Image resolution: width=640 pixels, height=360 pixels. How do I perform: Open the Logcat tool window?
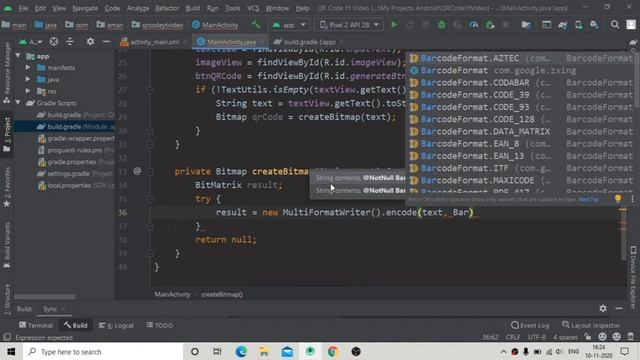coord(116,325)
